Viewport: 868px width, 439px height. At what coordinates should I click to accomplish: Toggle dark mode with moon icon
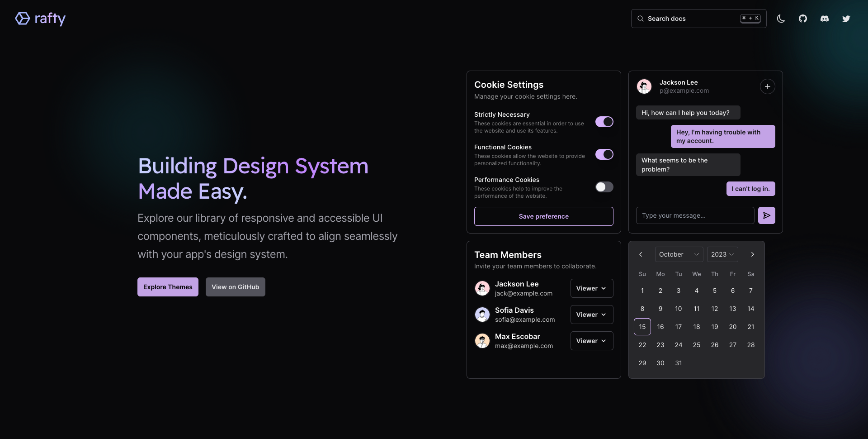coord(781,19)
